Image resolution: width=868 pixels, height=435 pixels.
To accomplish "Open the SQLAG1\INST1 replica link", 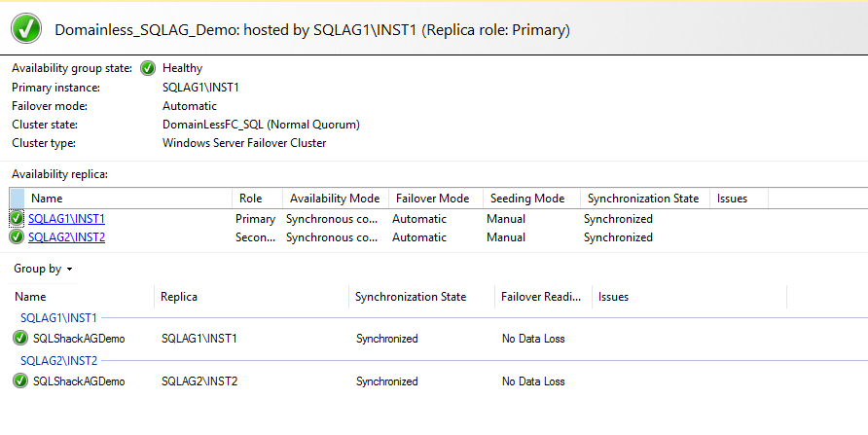I will pyautogui.click(x=66, y=219).
